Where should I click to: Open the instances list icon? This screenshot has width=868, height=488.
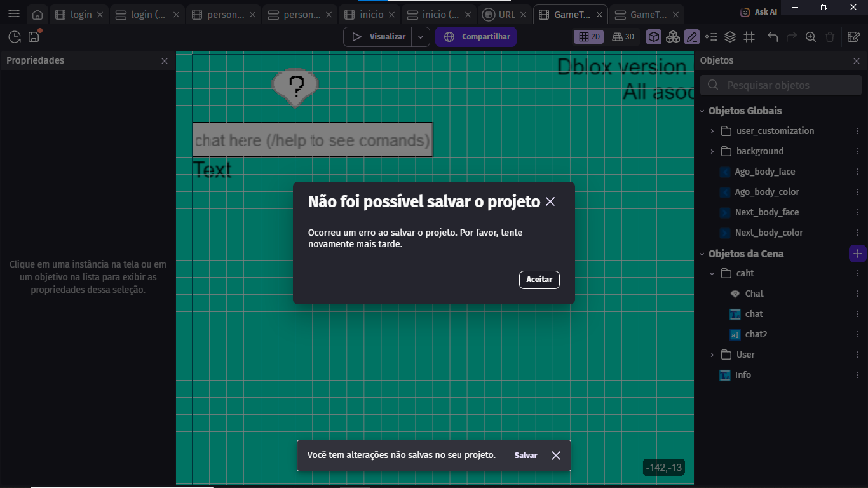pos(711,37)
